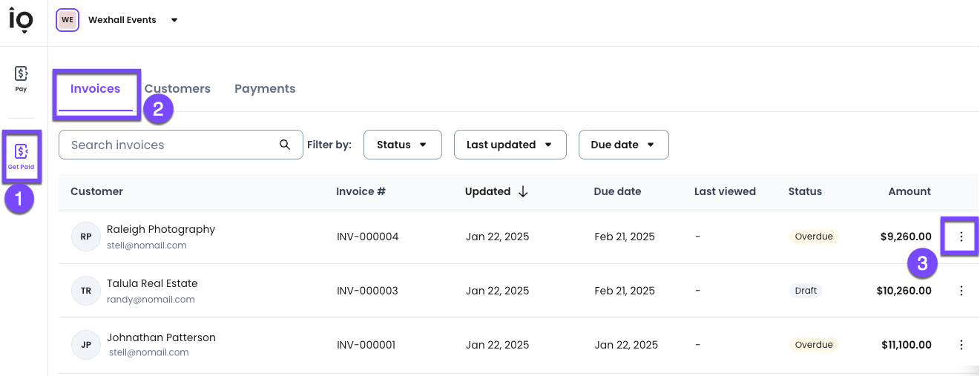The width and height of the screenshot is (980, 376).
Task: Click the Search invoices field
Action: pyautogui.click(x=171, y=145)
